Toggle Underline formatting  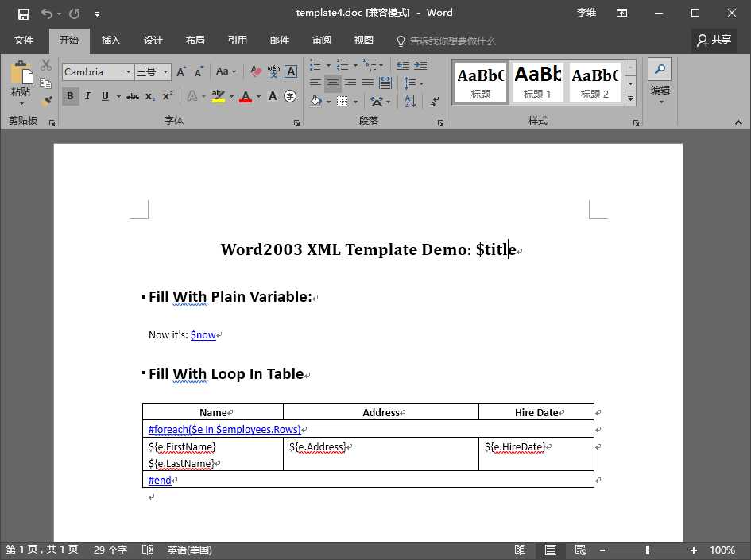(105, 96)
